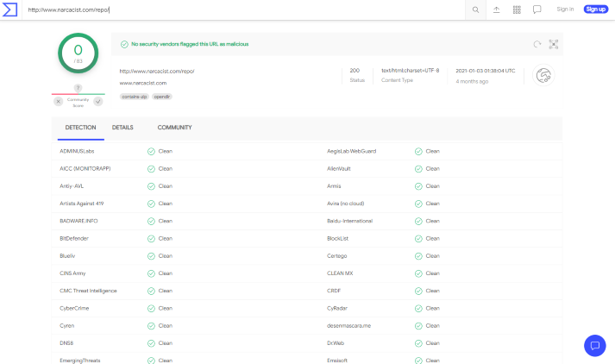The height and width of the screenshot is (364, 615).
Task: Switch to the DETECTION tab
Action: [x=80, y=128]
